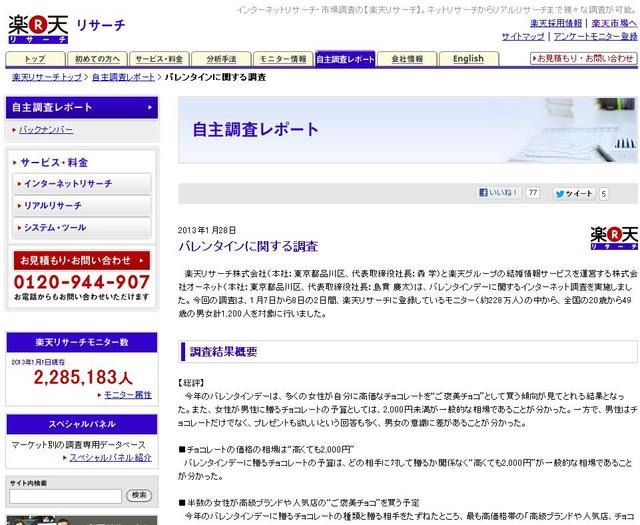Click the article title バレンタインに関する調査
The height and width of the screenshot is (525, 640).
tap(248, 246)
